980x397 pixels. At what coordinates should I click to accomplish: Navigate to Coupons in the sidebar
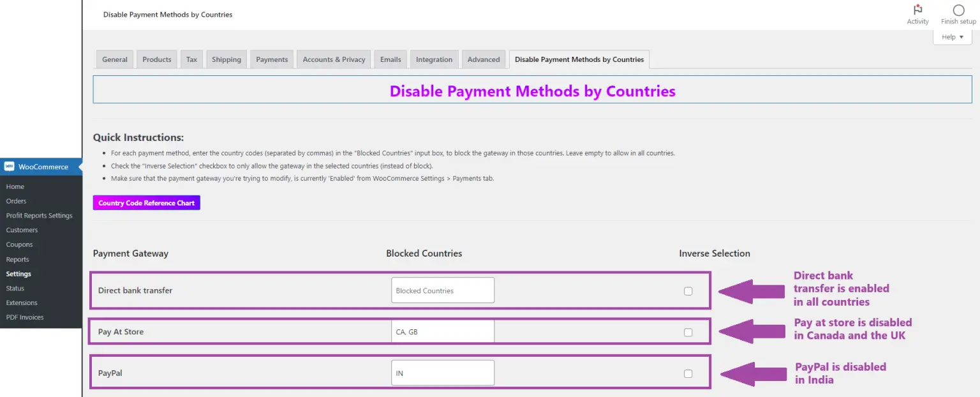pyautogui.click(x=19, y=244)
